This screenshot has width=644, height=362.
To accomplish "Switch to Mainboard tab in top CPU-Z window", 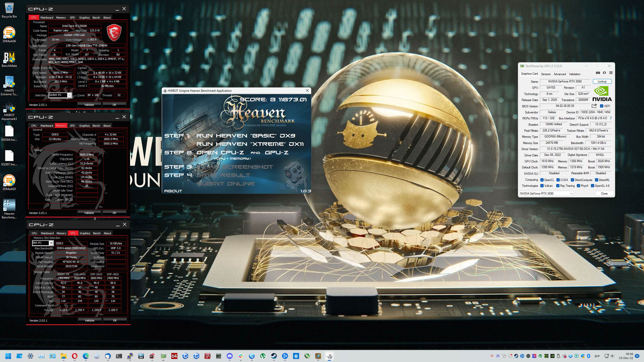I will coord(47,18).
